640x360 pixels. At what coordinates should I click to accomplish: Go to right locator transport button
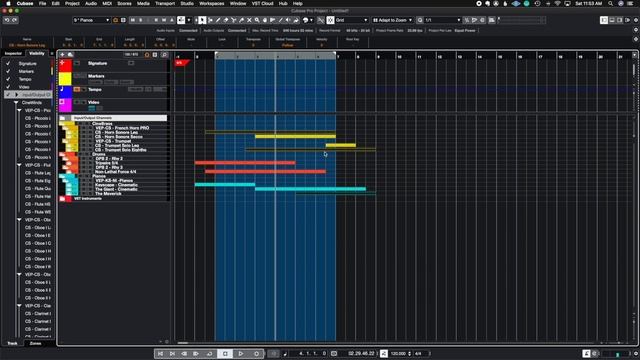(x=172, y=353)
